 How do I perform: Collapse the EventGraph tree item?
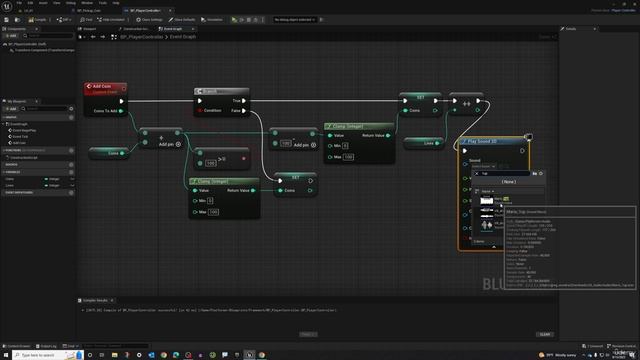[3, 124]
